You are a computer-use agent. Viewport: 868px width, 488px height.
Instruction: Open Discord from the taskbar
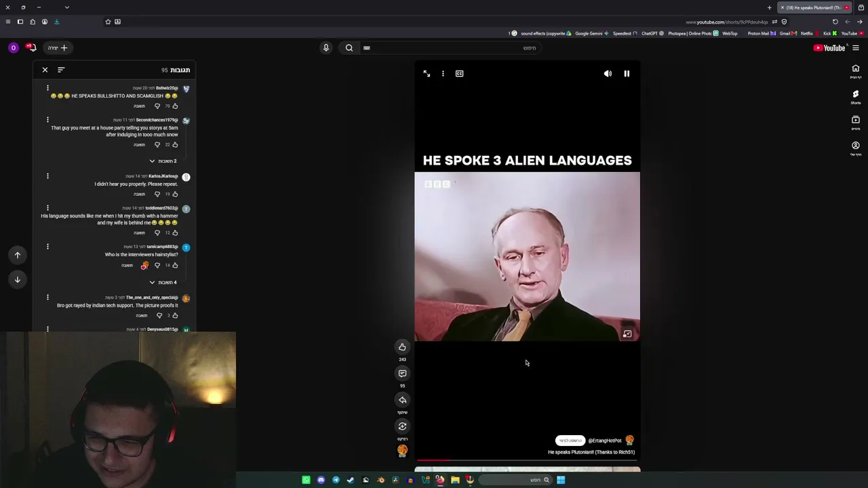[x=321, y=480]
